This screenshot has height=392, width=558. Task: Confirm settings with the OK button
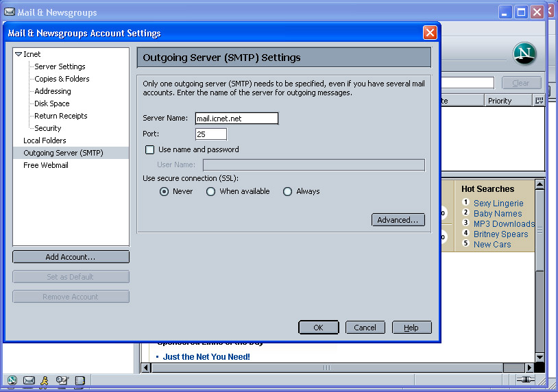(319, 328)
